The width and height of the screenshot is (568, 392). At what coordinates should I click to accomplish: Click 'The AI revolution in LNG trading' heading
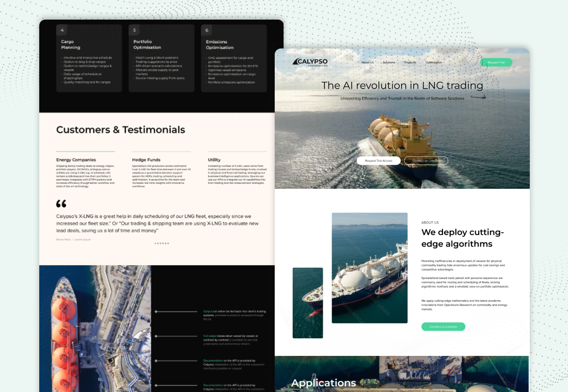pyautogui.click(x=402, y=86)
